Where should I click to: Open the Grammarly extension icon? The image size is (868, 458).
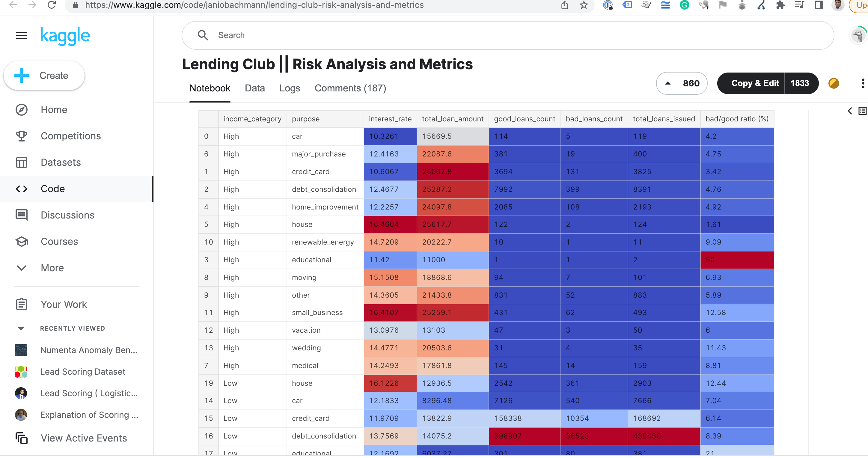click(x=684, y=5)
